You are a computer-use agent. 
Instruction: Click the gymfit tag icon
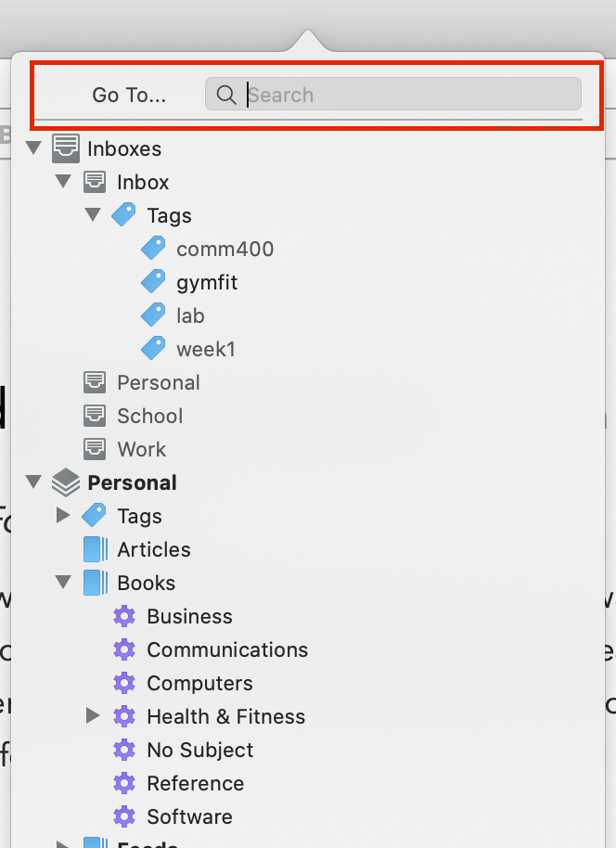[154, 282]
